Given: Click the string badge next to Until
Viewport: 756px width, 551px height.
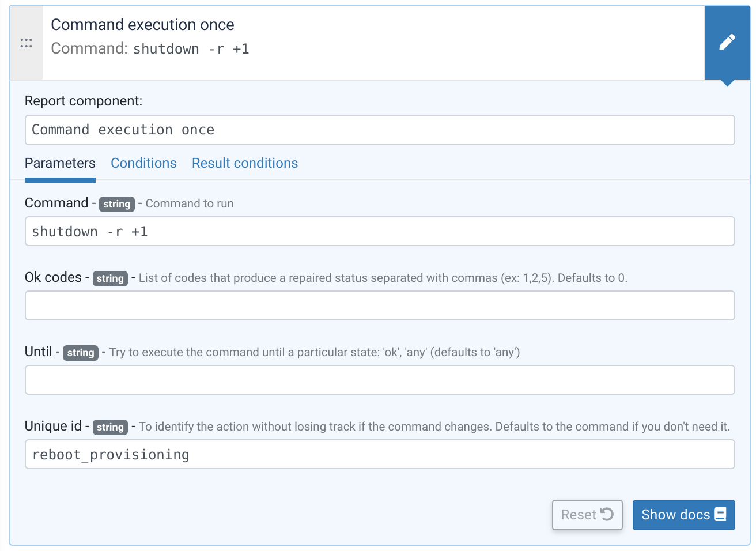Looking at the screenshot, I should (x=80, y=353).
